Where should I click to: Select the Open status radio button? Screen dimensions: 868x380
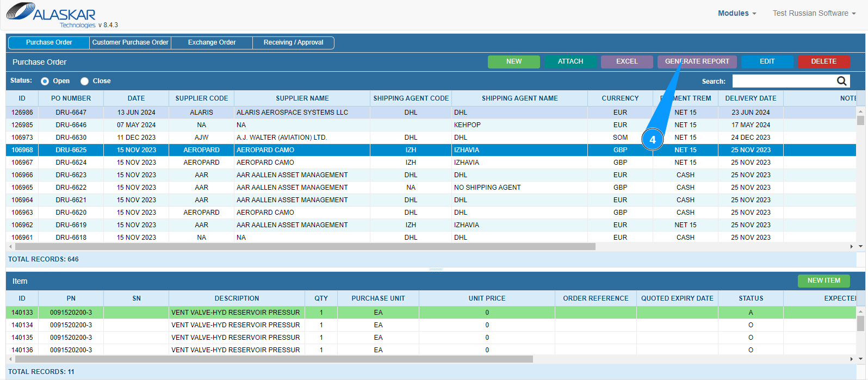pyautogui.click(x=45, y=81)
